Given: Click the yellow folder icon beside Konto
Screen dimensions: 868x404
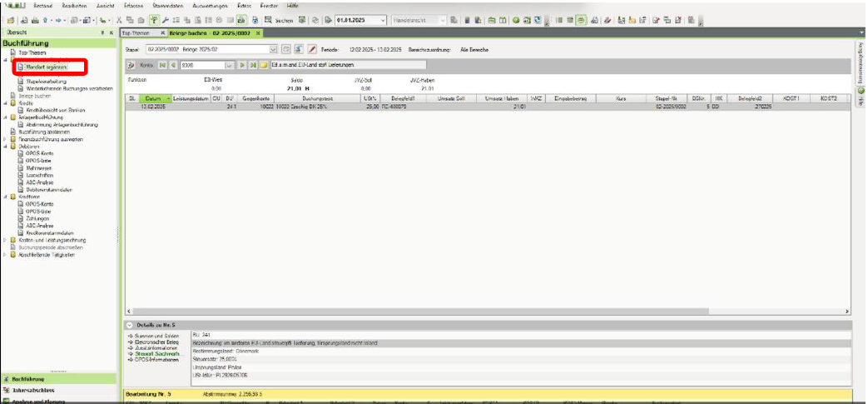Looking at the screenshot, I should (263, 65).
